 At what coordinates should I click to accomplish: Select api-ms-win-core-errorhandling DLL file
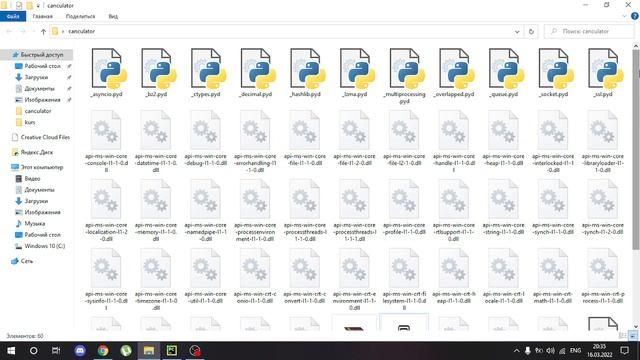(x=255, y=141)
